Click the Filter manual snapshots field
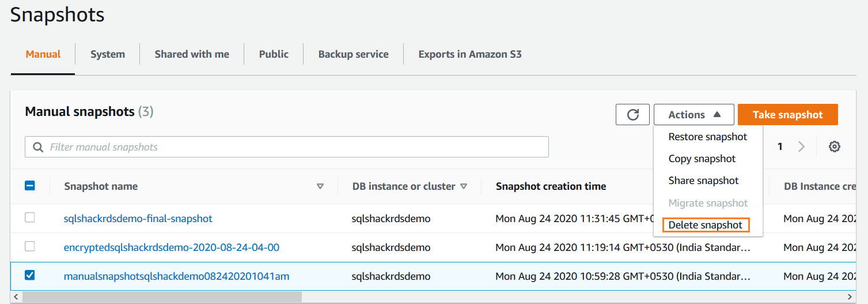 (x=294, y=147)
